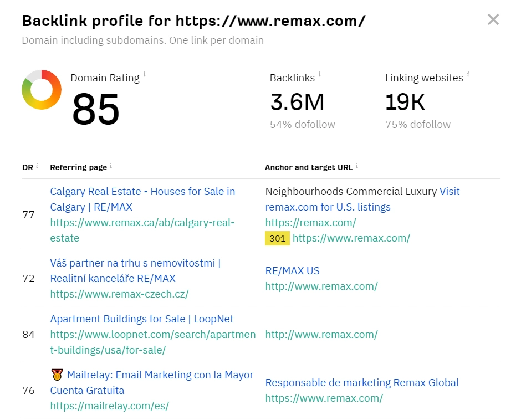Close the backlink profile dialog

tap(493, 19)
